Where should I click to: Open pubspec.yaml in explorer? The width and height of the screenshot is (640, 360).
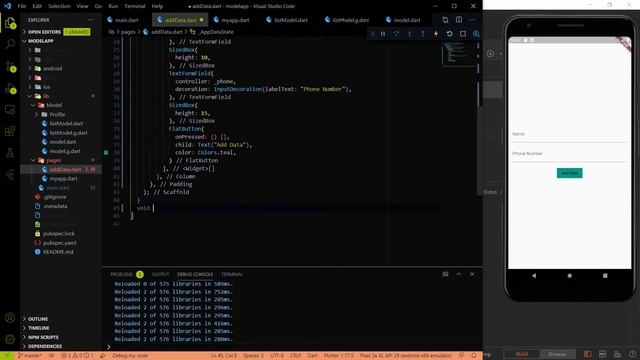point(59,243)
